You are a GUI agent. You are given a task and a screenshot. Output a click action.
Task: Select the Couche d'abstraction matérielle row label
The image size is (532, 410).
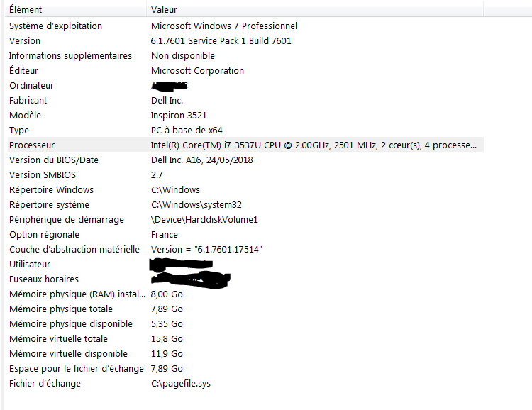(74, 250)
